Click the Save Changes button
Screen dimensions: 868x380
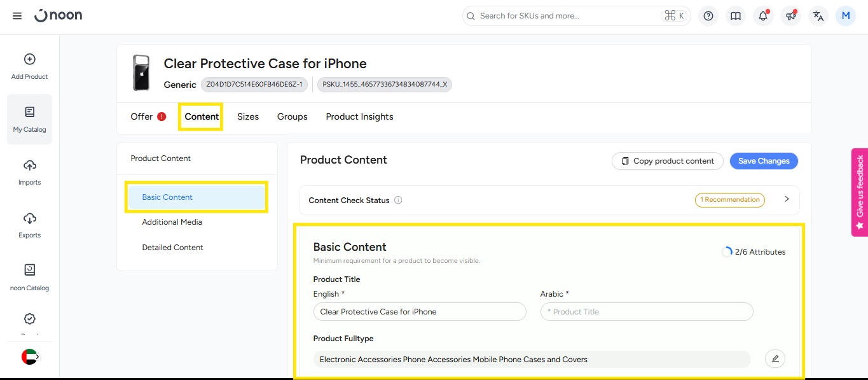[x=763, y=161]
